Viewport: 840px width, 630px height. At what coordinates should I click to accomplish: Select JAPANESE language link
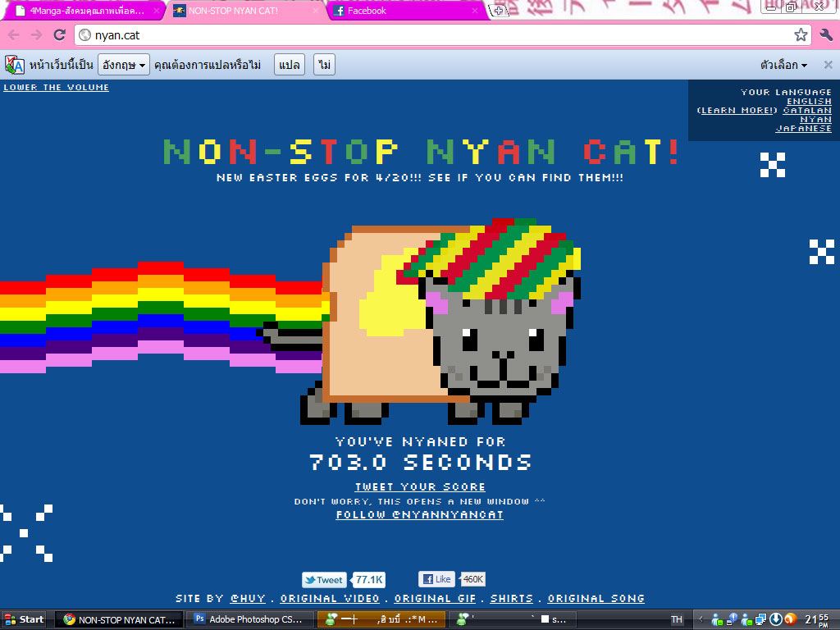804,129
